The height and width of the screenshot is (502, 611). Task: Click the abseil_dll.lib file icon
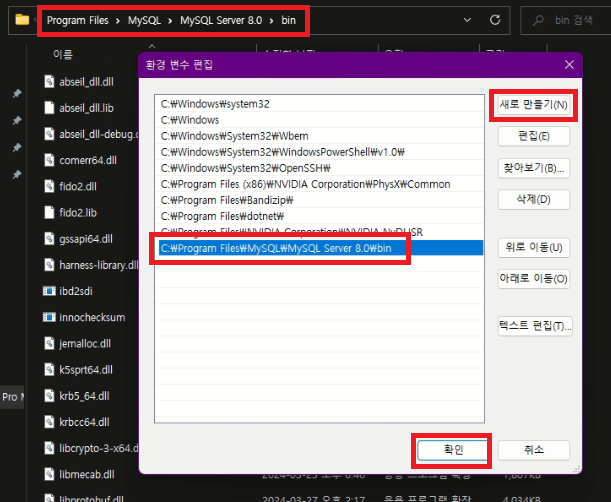49,108
